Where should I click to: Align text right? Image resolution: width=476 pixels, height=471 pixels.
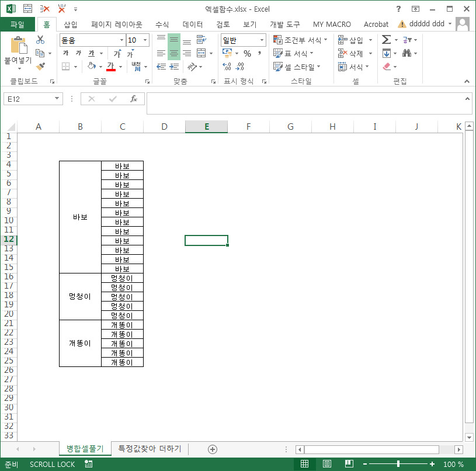tap(187, 53)
